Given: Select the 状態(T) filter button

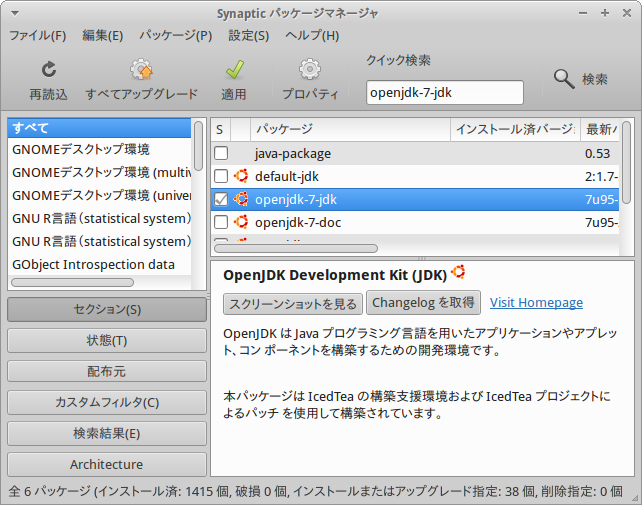Looking at the screenshot, I should [106, 340].
